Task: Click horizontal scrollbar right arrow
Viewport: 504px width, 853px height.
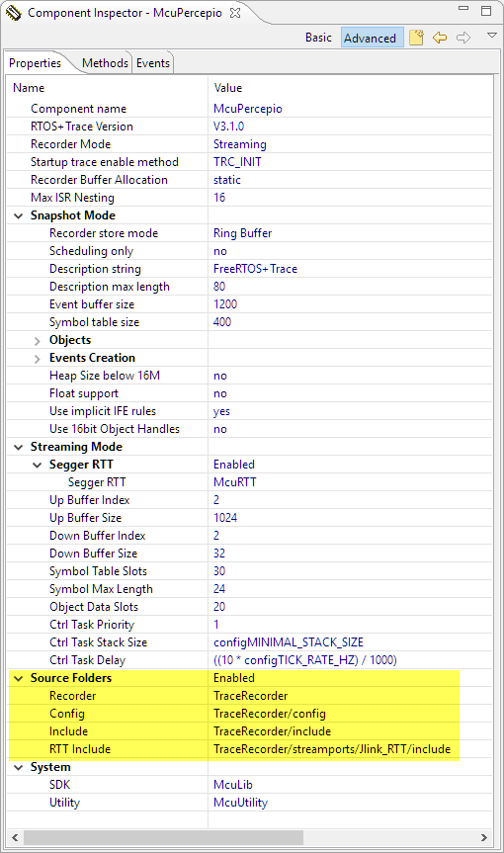Action: tap(483, 838)
